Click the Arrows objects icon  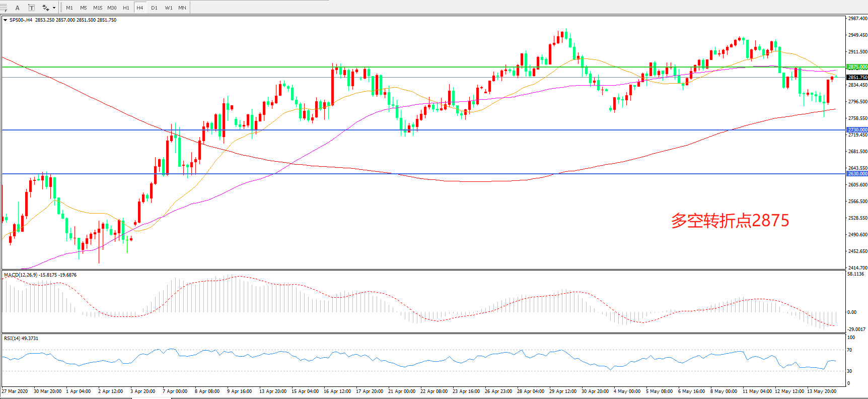pyautogui.click(x=45, y=8)
